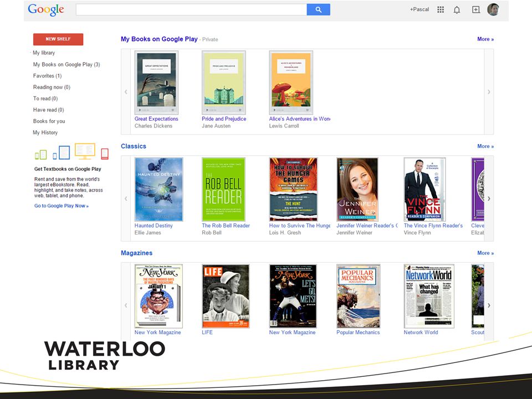532x399 pixels.
Task: Click the share plus box icon
Action: (476, 9)
